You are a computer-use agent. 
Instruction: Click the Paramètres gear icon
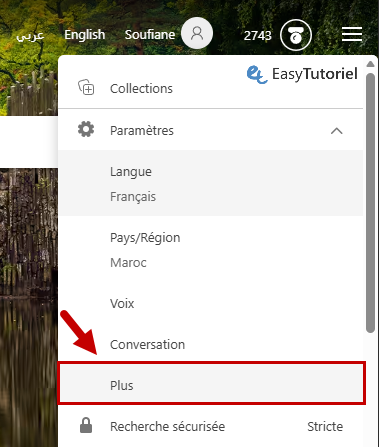(x=86, y=129)
